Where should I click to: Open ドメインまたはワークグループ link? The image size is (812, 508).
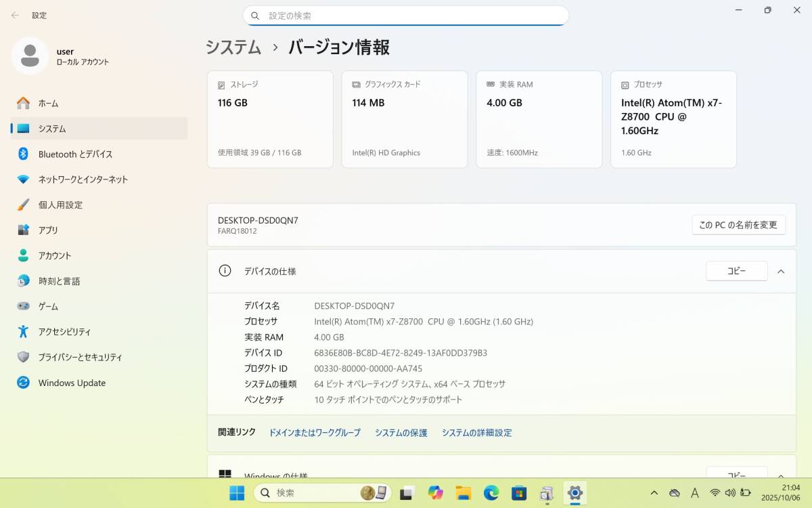[315, 433]
